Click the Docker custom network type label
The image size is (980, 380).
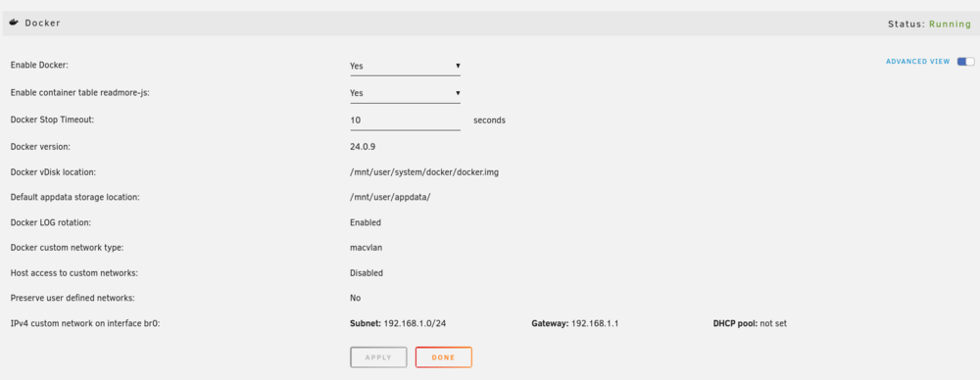(67, 248)
